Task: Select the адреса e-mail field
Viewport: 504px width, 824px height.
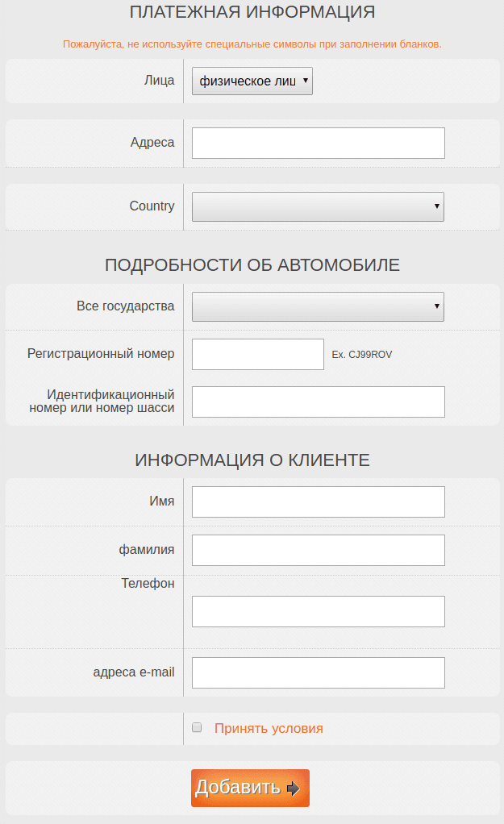Action: click(x=318, y=672)
